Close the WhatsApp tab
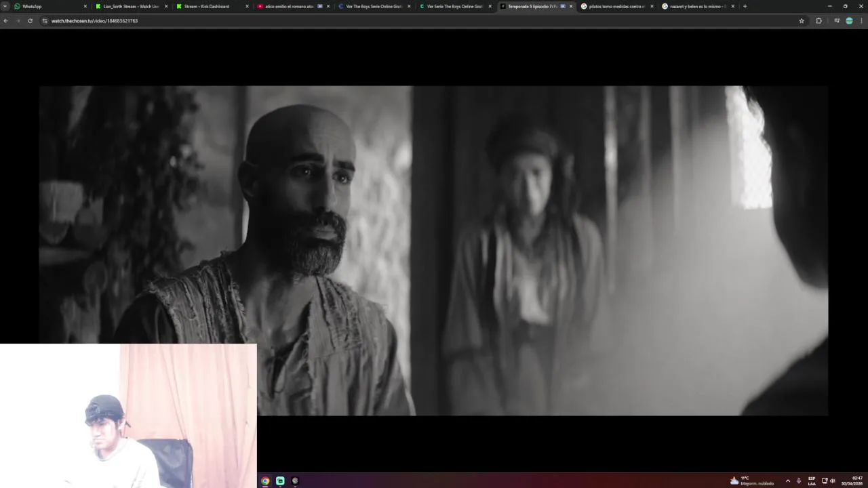 pos(85,6)
